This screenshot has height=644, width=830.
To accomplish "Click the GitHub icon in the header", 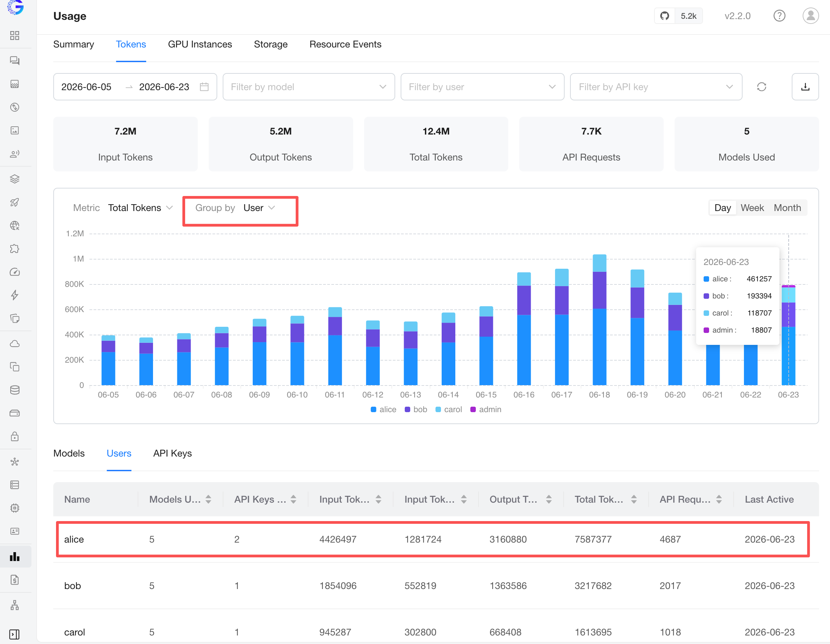I will coord(664,16).
